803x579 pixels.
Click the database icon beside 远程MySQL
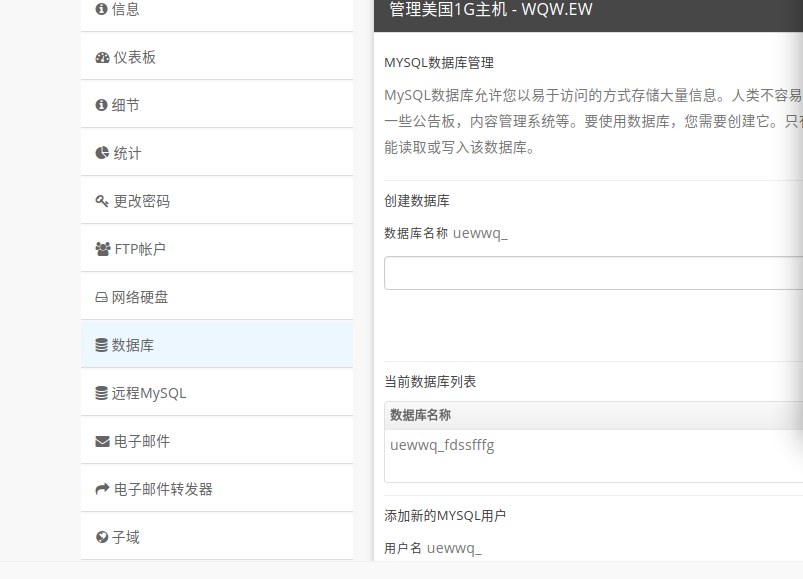pyautogui.click(x=101, y=393)
